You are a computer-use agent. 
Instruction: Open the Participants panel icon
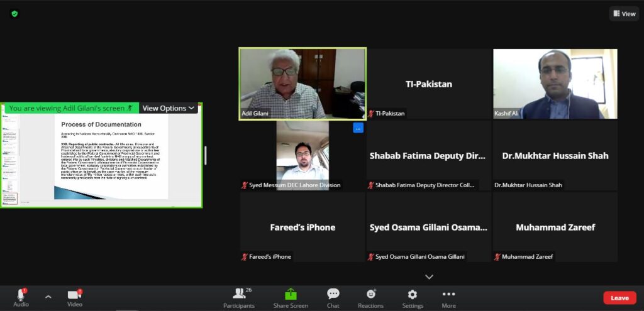pyautogui.click(x=239, y=294)
